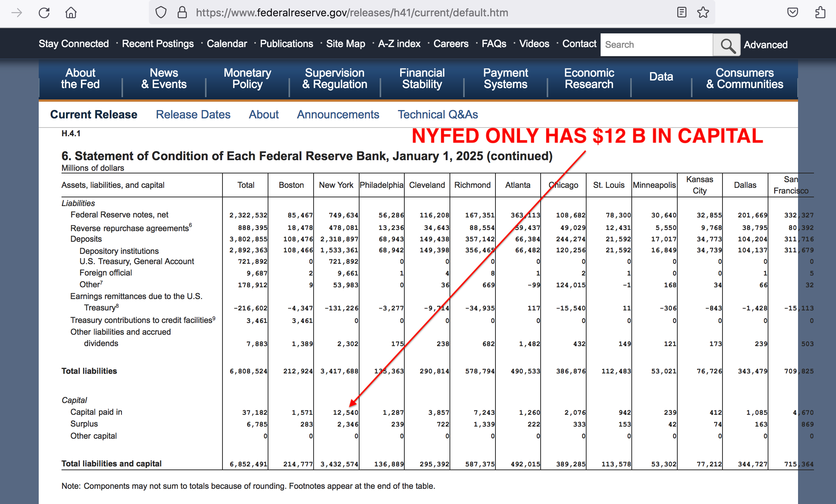
Task: Click the forward navigation arrow
Action: coord(17,13)
